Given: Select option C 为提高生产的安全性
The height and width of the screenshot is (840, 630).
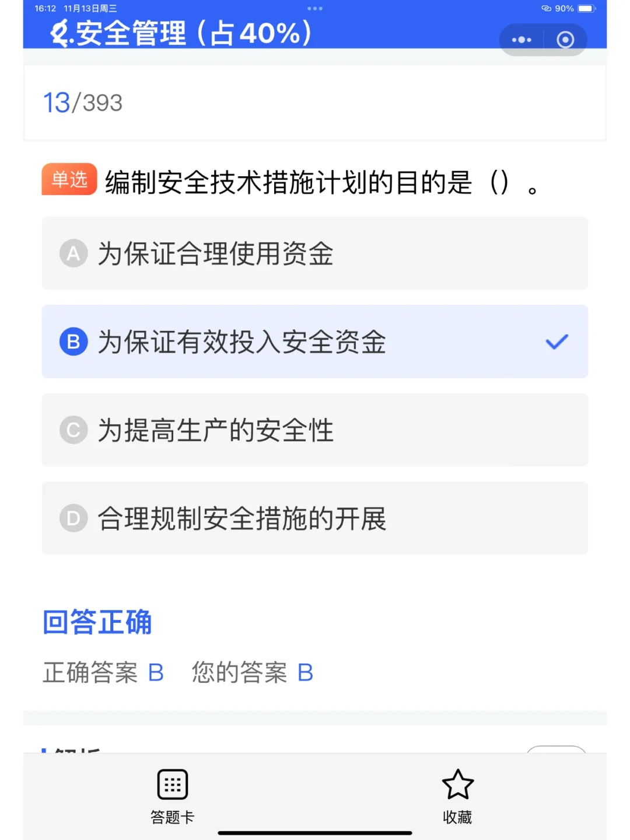Looking at the screenshot, I should 315,430.
